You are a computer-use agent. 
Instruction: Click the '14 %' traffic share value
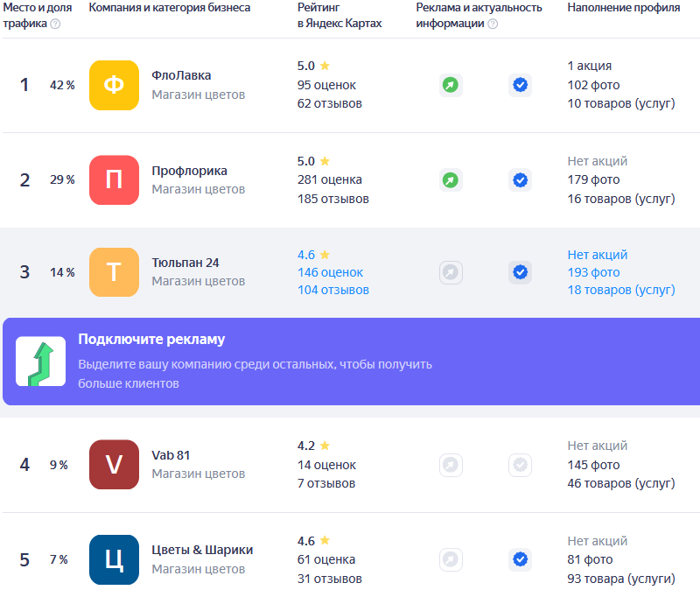pyautogui.click(x=62, y=272)
